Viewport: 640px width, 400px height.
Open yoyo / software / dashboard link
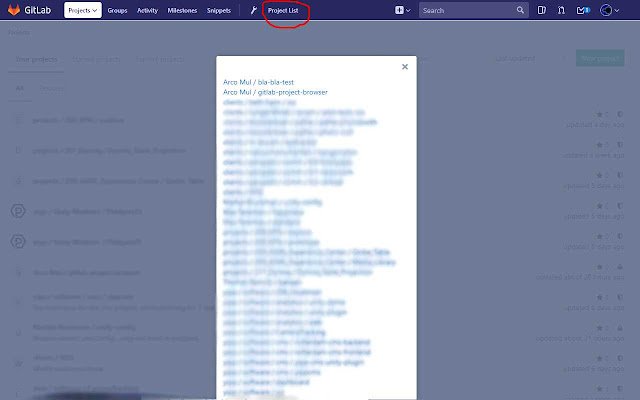pos(266,382)
